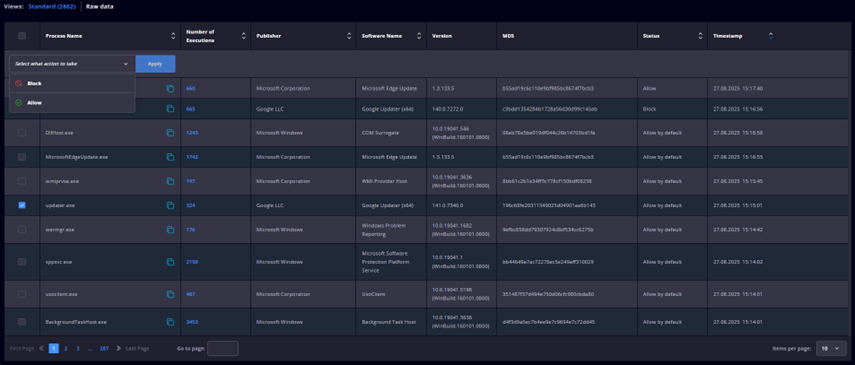The width and height of the screenshot is (855, 365).
Task: Sort by Process Name column arrows
Action: click(x=173, y=36)
